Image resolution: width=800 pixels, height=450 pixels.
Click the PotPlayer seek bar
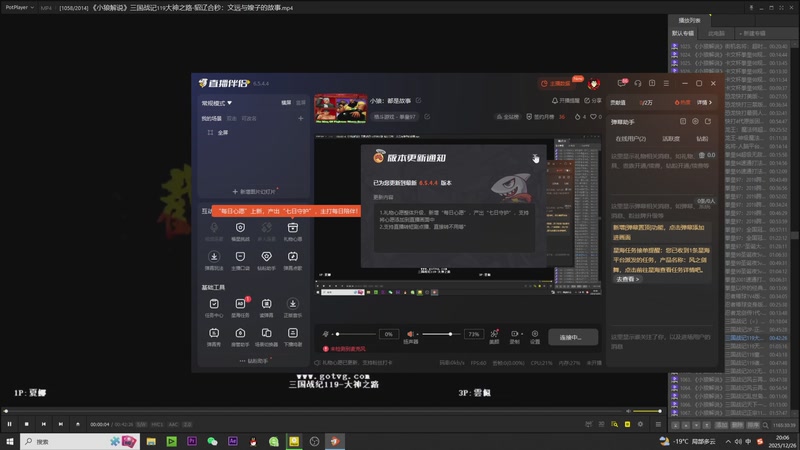coord(313,411)
